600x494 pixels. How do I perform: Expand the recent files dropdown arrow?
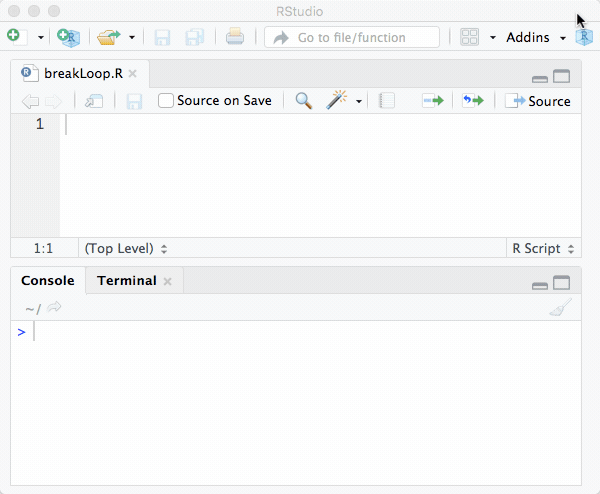[x=132, y=37]
